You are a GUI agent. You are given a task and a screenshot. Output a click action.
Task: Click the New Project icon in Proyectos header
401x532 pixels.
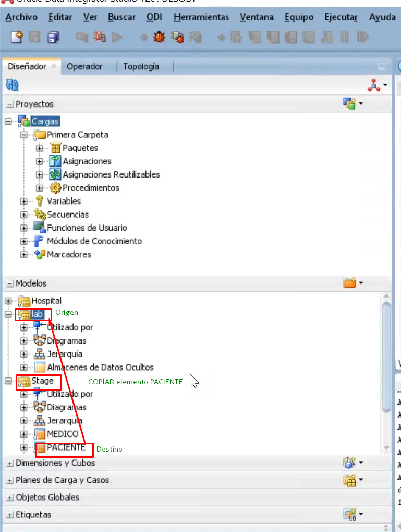pyautogui.click(x=349, y=103)
